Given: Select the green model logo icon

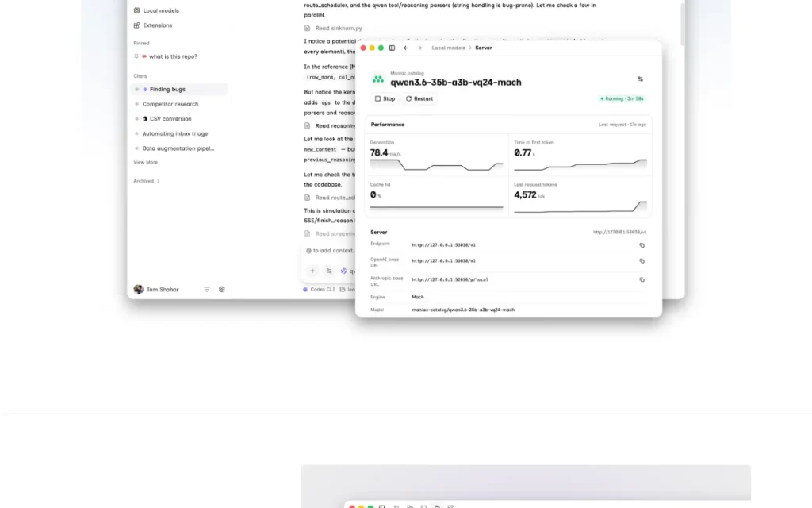Looking at the screenshot, I should click(378, 79).
